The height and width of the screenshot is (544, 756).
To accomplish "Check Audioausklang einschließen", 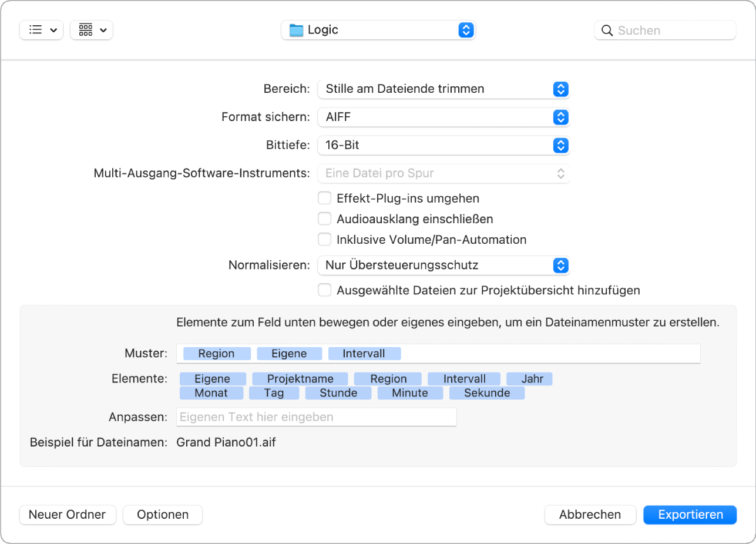I will pos(324,219).
